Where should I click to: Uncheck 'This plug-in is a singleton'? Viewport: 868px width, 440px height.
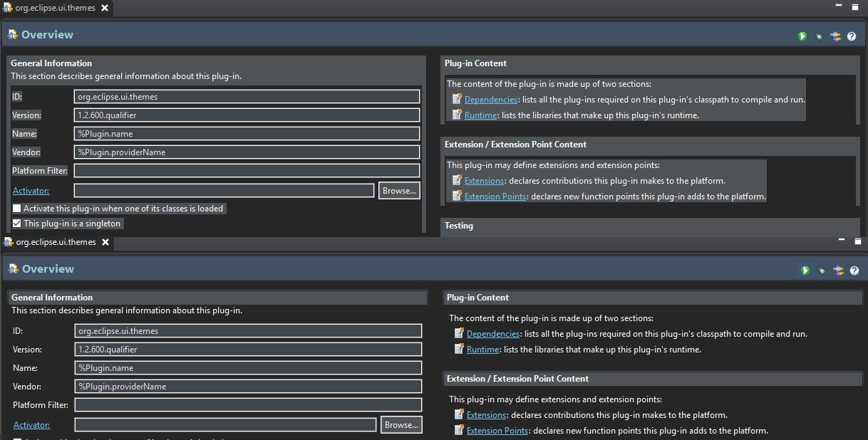(17, 224)
